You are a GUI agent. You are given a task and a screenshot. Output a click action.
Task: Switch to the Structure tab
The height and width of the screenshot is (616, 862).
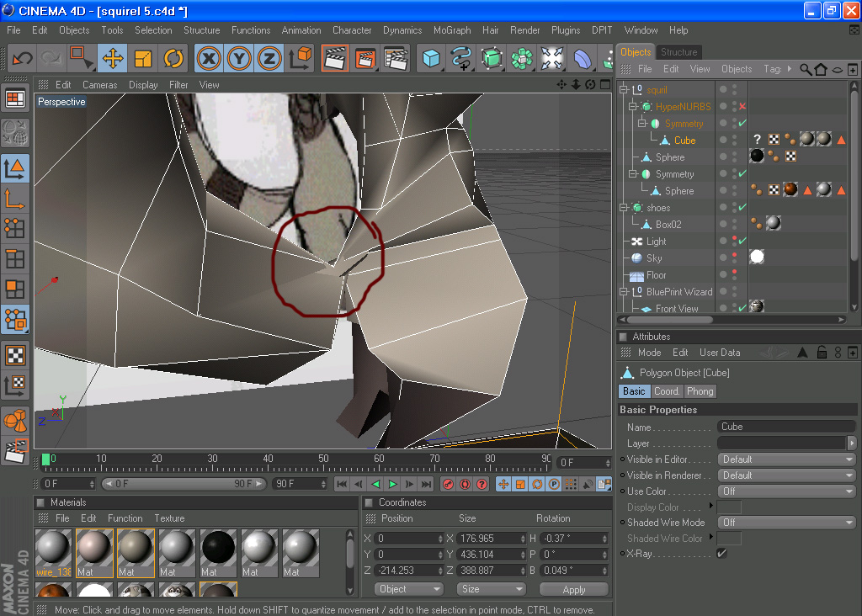pyautogui.click(x=678, y=51)
